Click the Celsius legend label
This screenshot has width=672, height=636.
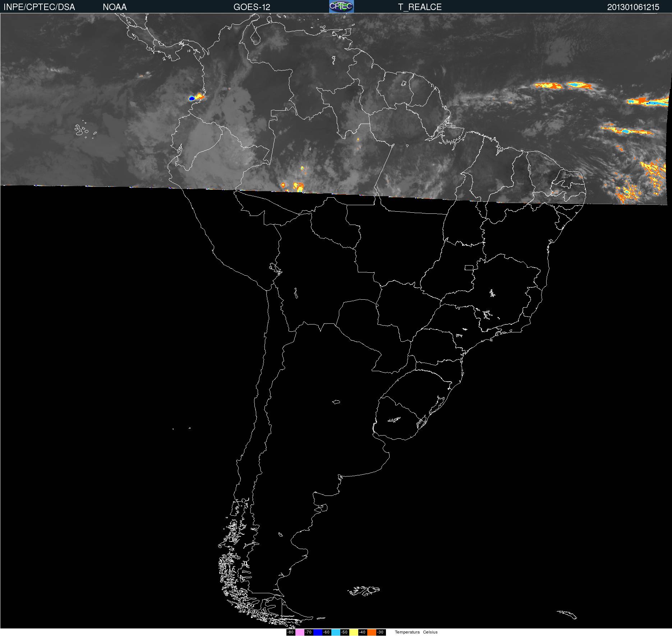coord(430,632)
